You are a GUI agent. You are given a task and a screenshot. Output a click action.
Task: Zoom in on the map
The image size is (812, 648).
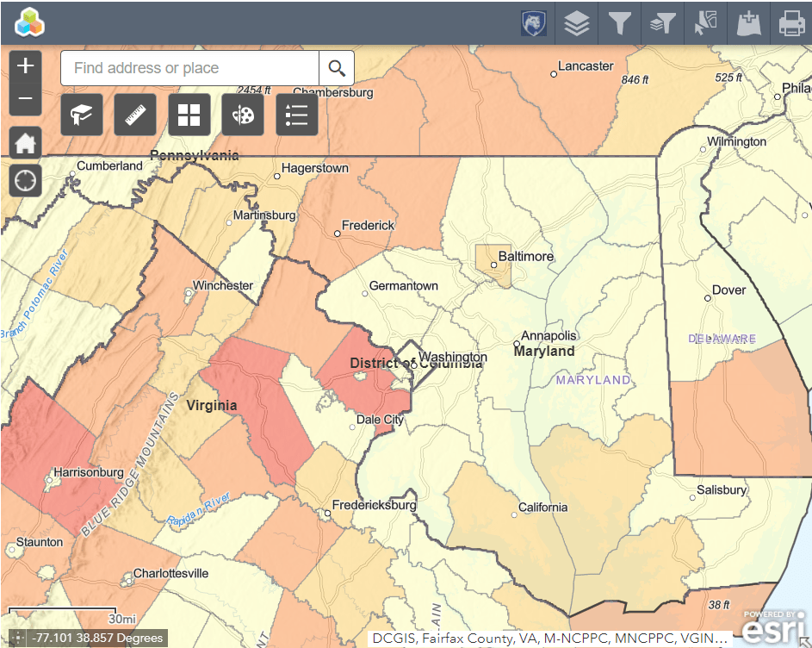pos(25,65)
